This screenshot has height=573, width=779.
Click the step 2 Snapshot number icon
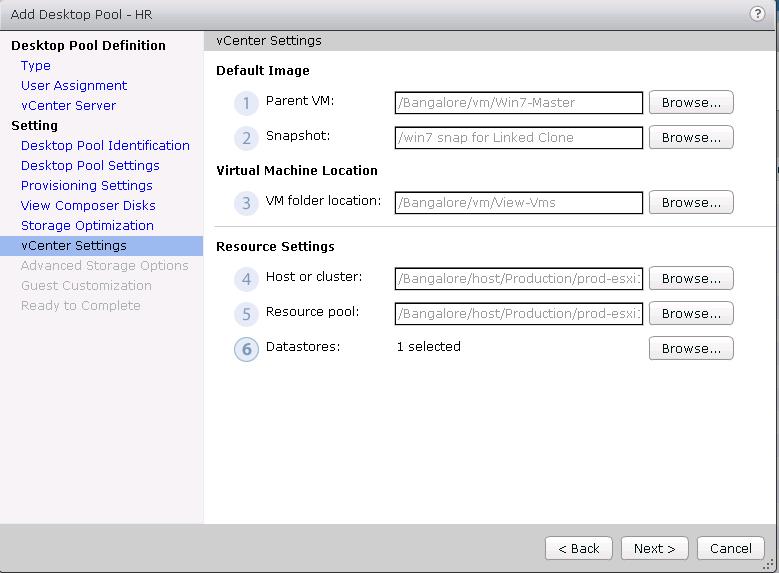point(246,138)
